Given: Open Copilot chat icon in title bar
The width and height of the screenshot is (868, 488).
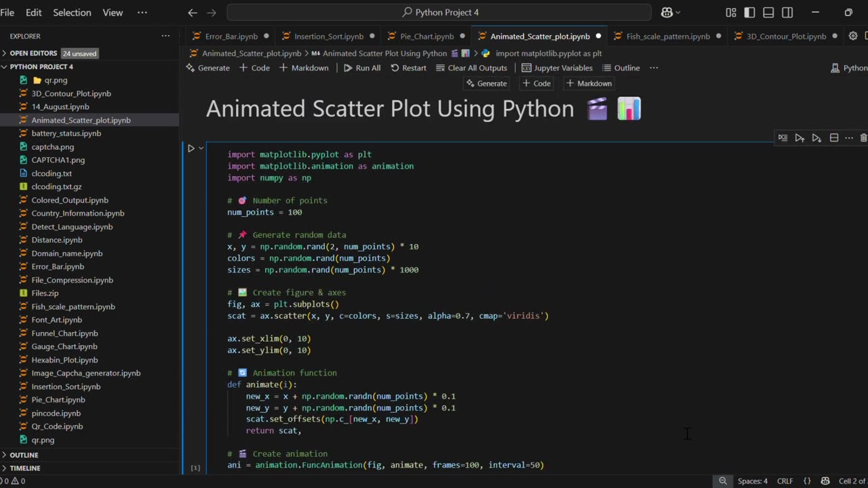Looking at the screenshot, I should [x=667, y=12].
